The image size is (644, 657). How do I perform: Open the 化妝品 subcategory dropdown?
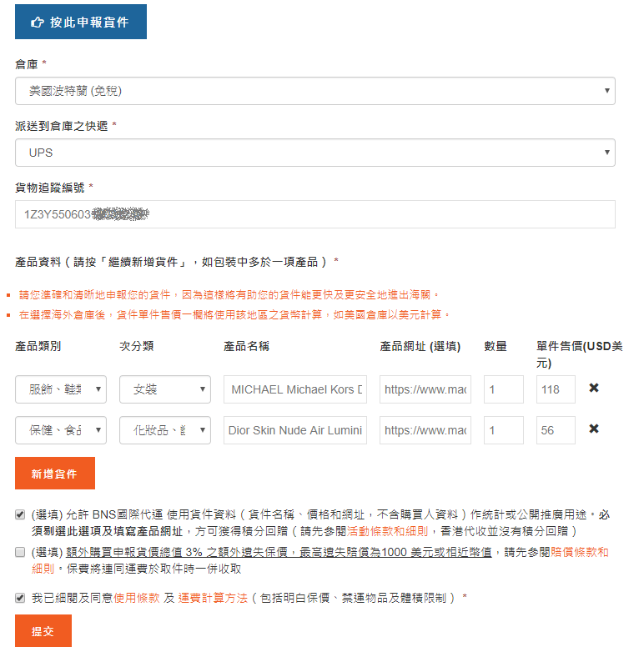tap(164, 430)
